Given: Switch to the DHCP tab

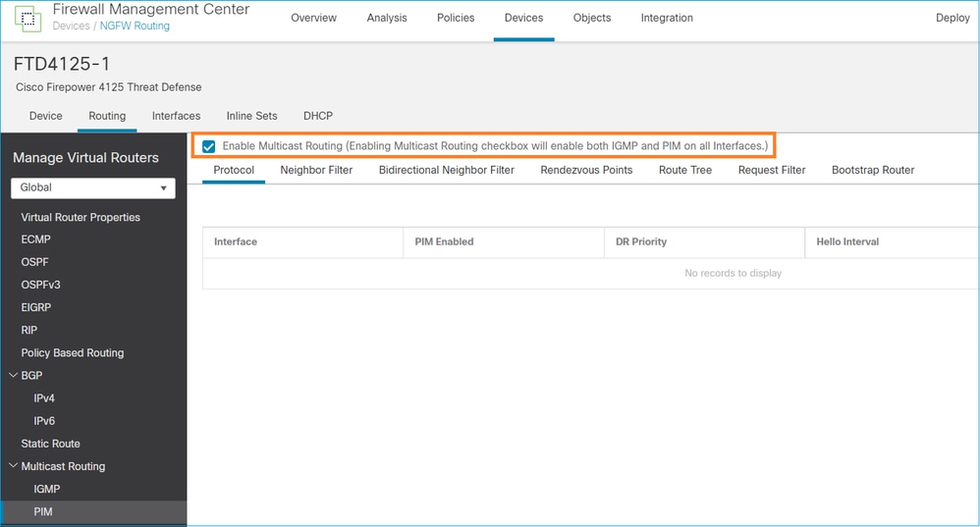Looking at the screenshot, I should coord(318,116).
